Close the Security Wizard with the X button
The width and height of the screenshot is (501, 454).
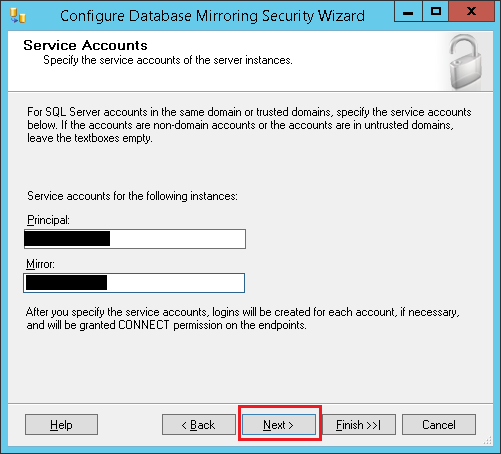coord(471,12)
